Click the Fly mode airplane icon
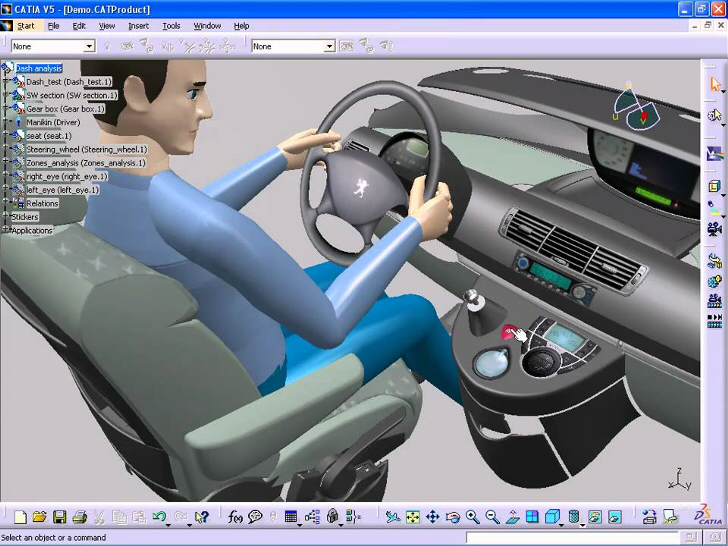Viewport: 728px width, 546px height. coord(393,516)
